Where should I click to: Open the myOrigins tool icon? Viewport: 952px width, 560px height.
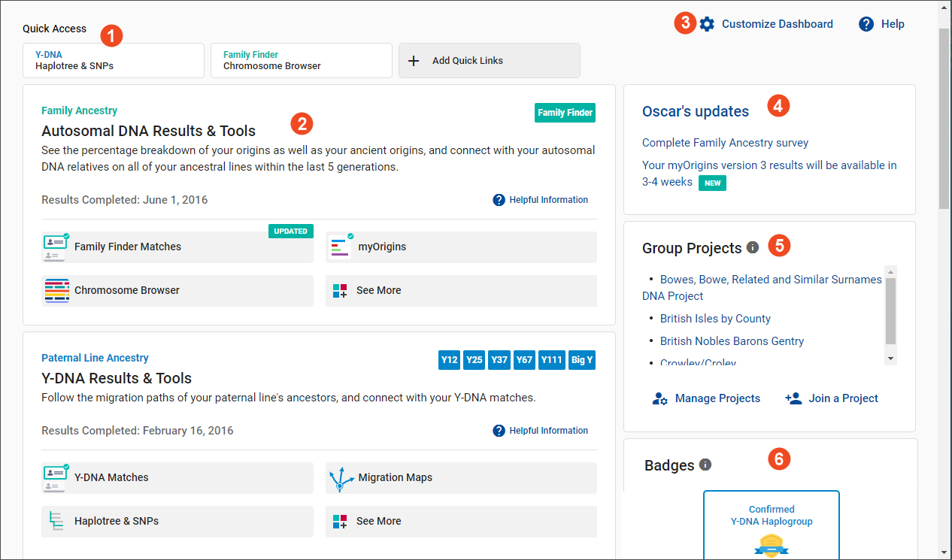click(339, 247)
